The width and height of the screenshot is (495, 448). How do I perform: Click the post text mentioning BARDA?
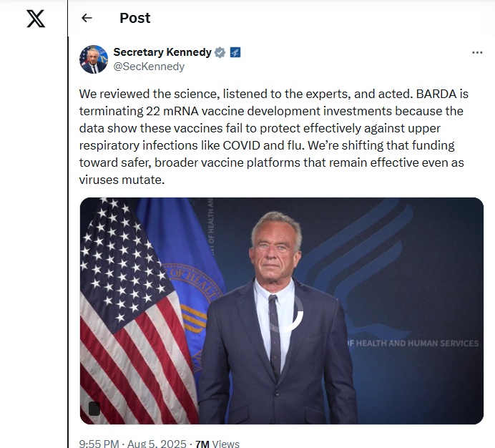274,137
